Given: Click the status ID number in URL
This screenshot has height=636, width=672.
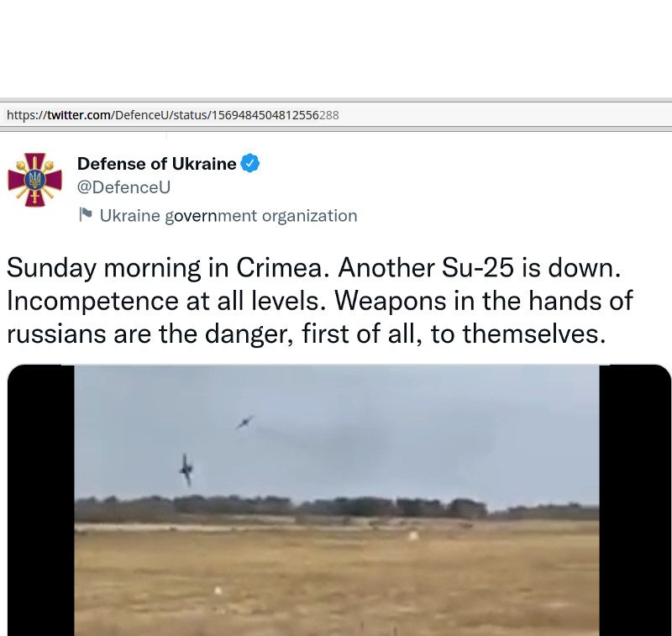Looking at the screenshot, I should [x=276, y=115].
